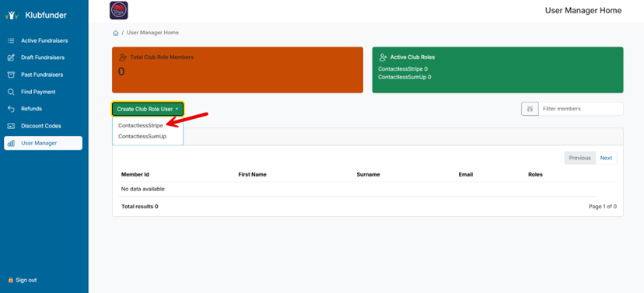Click the filter sliders icon button
The width and height of the screenshot is (644, 293).
tap(530, 109)
